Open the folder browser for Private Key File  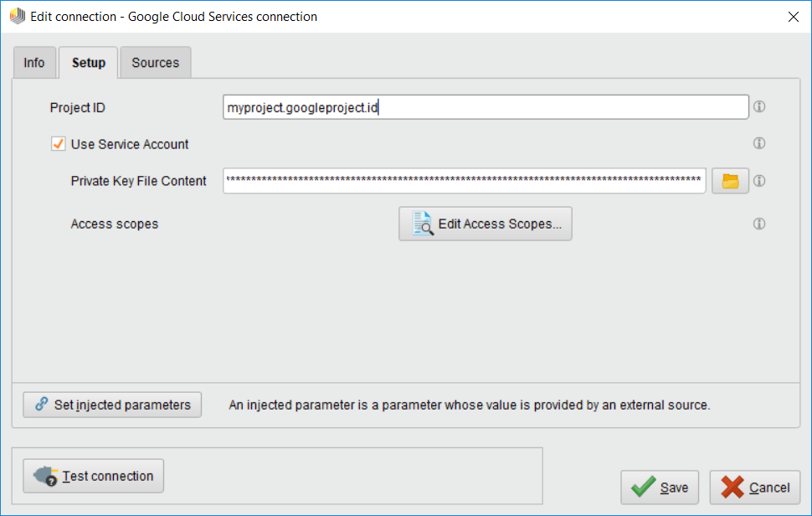tap(729, 181)
